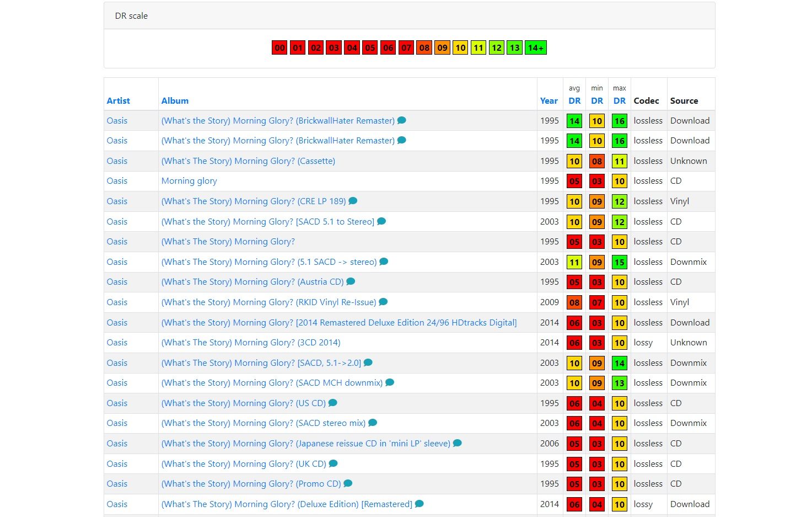This screenshot has height=517, width=812.
Task: Click avg DR 11 badge in 5.1 SACD row
Action: click(x=574, y=262)
